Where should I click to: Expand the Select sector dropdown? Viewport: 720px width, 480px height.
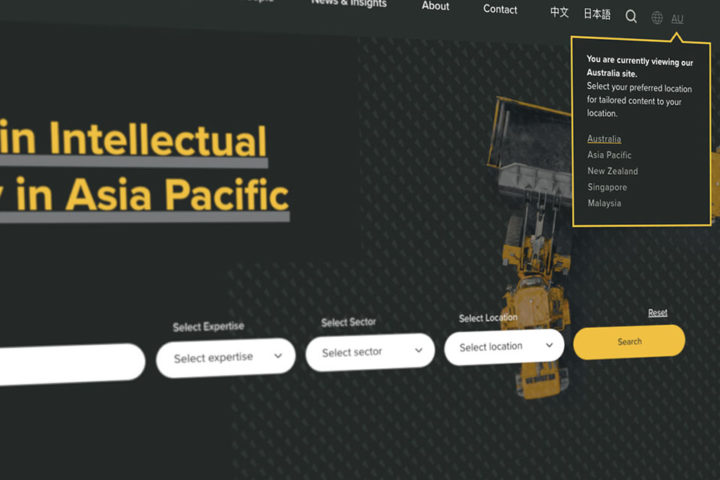(370, 352)
